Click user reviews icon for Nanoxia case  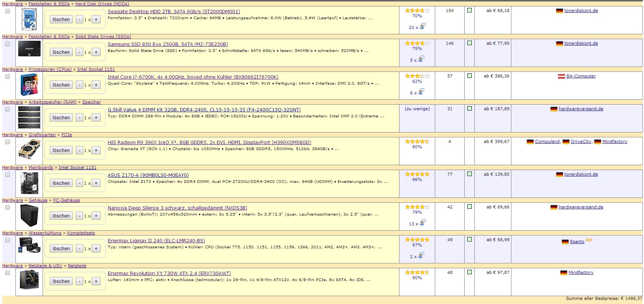click(x=422, y=223)
